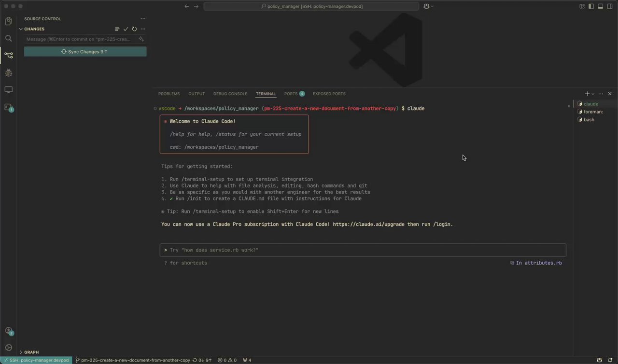Select the Source Control activity bar icon
The width and height of the screenshot is (618, 364).
(x=8, y=55)
